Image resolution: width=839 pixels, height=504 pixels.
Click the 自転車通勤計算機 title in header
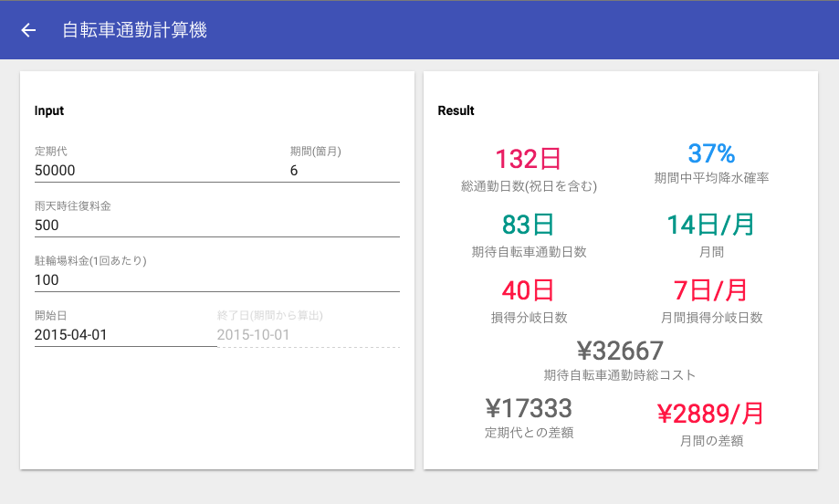click(134, 30)
